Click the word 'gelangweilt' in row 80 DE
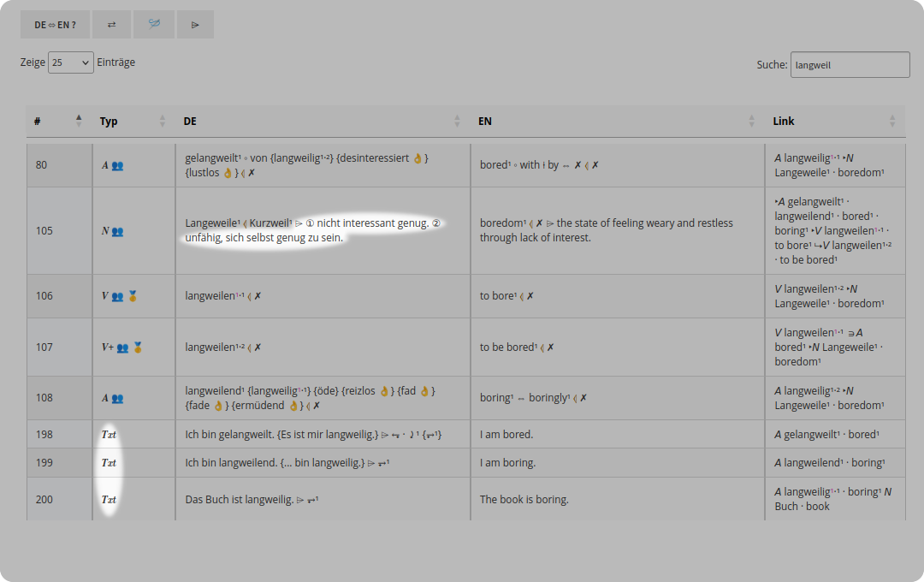Screen dimensions: 924x582 coord(213,158)
